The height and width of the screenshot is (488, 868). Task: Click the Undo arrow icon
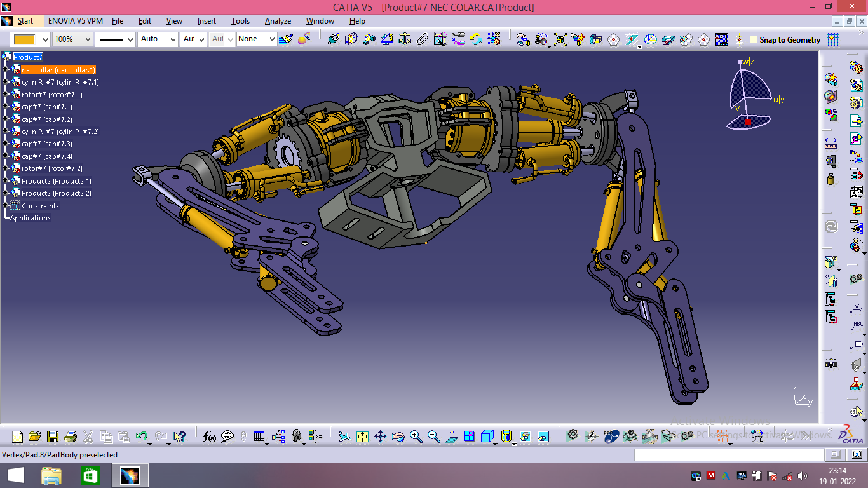pyautogui.click(x=142, y=437)
